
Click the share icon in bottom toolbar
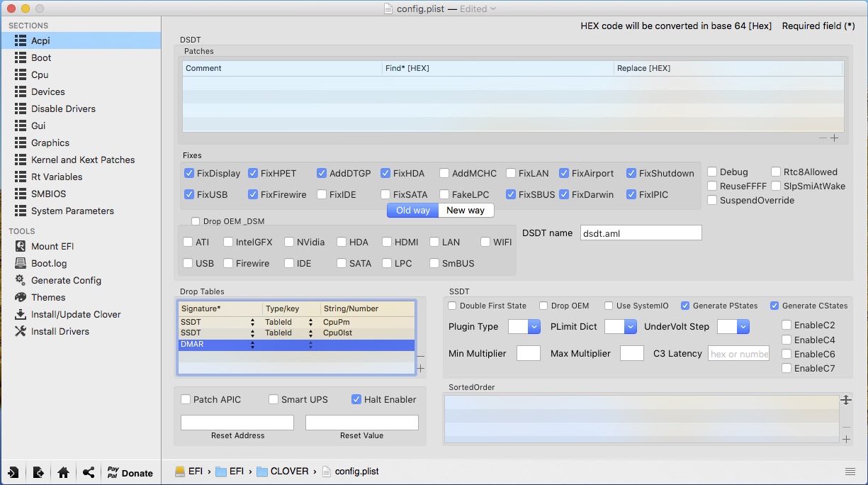coord(88,472)
